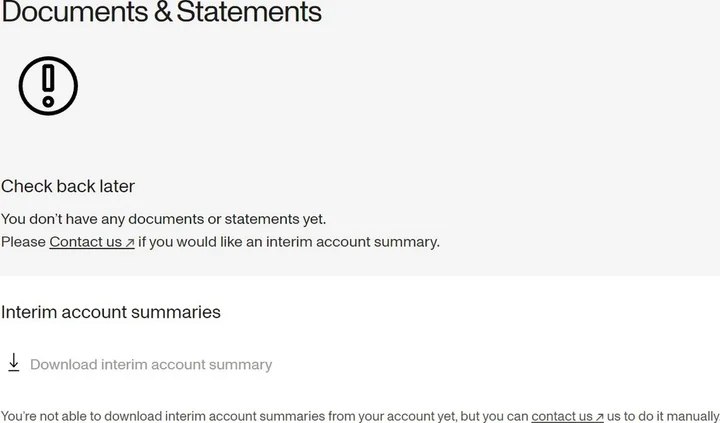Click the Check back later heading

click(68, 186)
